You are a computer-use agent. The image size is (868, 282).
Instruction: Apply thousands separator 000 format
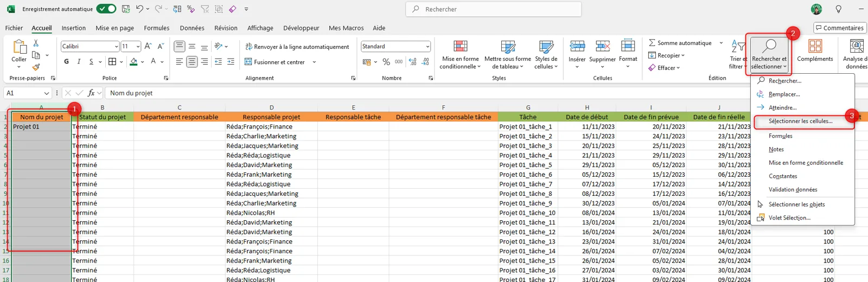coord(399,62)
